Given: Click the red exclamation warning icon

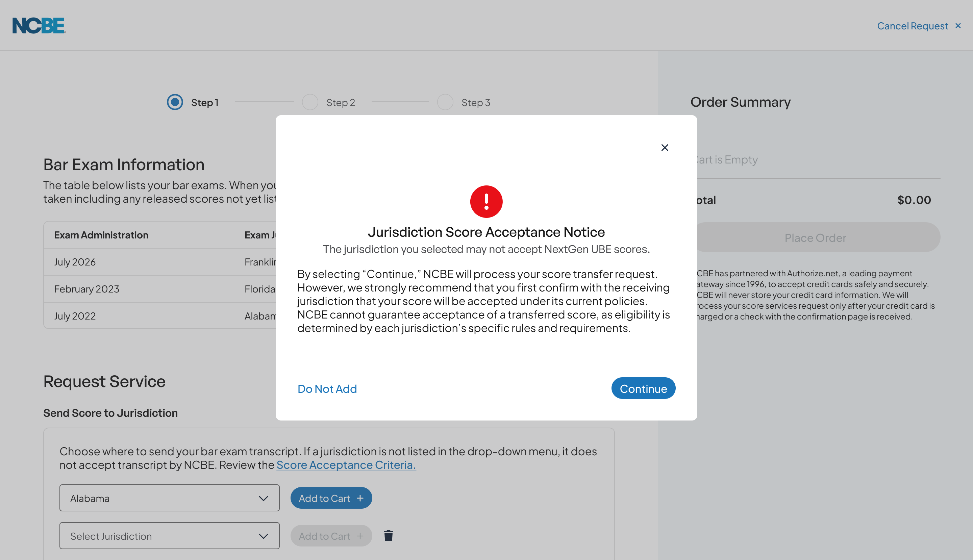Looking at the screenshot, I should click(x=486, y=202).
